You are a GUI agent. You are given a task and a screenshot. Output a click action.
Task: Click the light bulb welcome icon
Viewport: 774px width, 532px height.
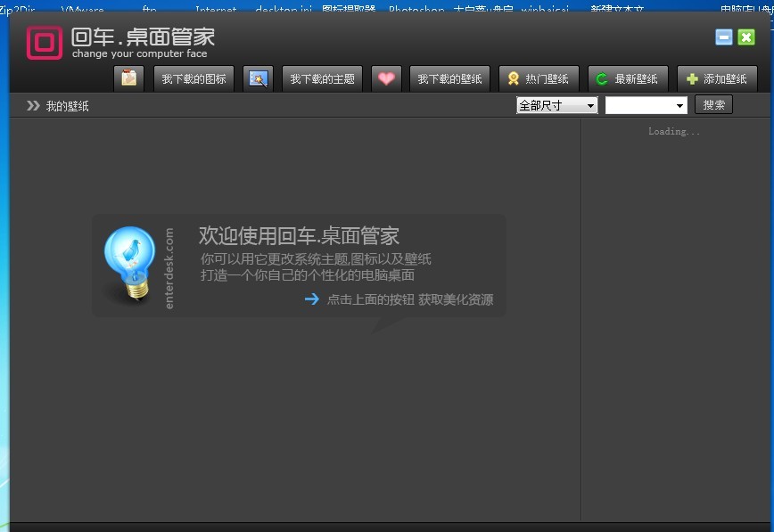click(129, 265)
